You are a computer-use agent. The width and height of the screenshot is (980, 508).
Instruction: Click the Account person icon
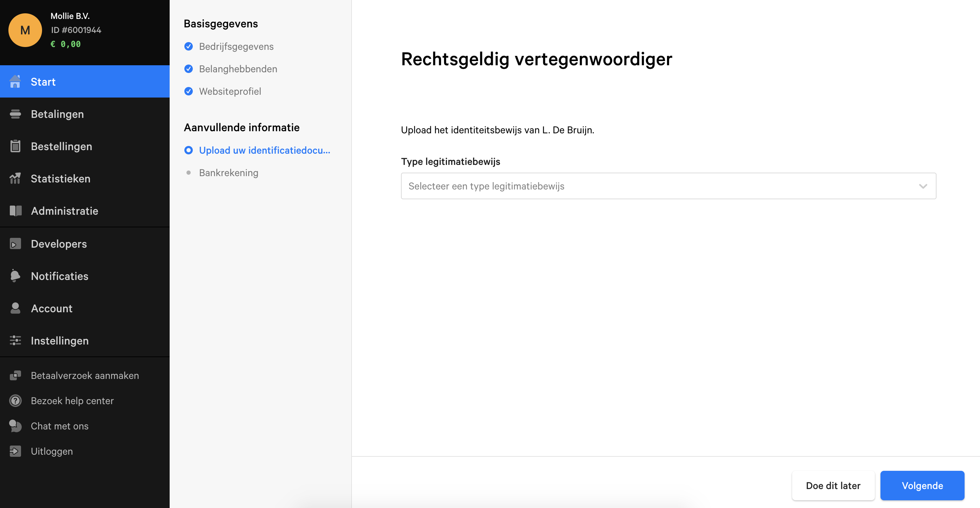point(15,308)
